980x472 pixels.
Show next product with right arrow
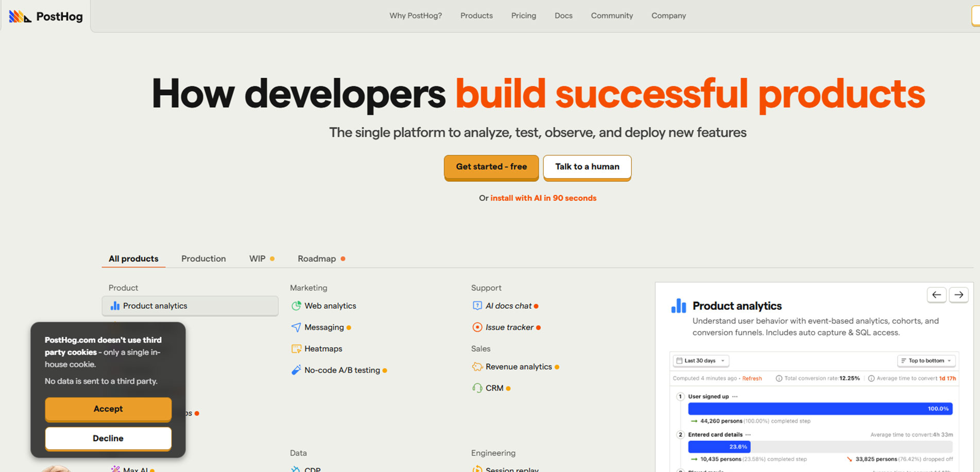point(959,295)
